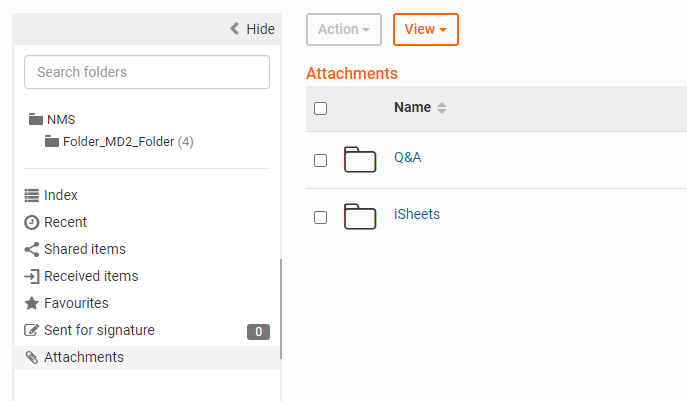
Task: Click the Sent for signature pen icon
Action: coord(32,330)
